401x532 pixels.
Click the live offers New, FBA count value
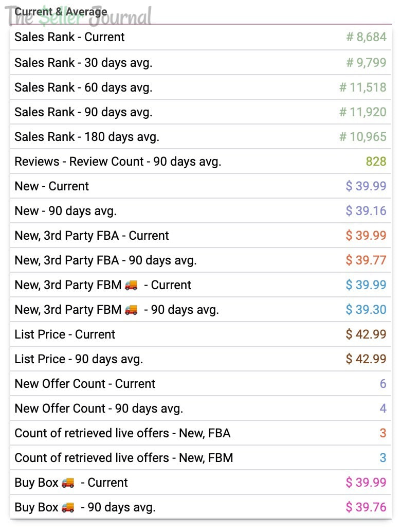coord(382,433)
